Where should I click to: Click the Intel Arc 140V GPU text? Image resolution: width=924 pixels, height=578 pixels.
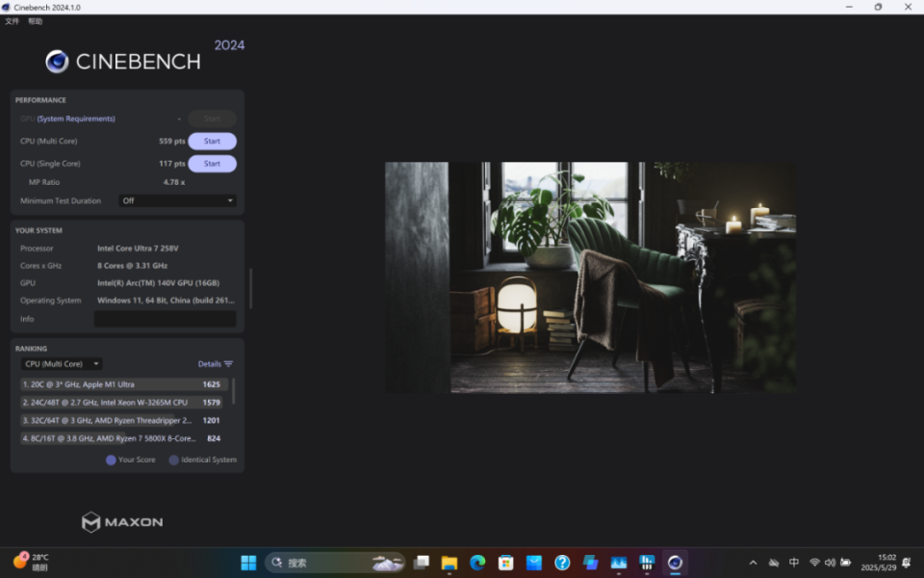(x=158, y=283)
